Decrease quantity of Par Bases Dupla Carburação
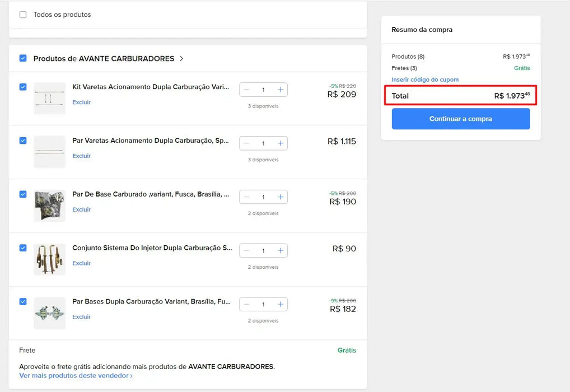Image resolution: width=570 pixels, height=392 pixels. 246,305
